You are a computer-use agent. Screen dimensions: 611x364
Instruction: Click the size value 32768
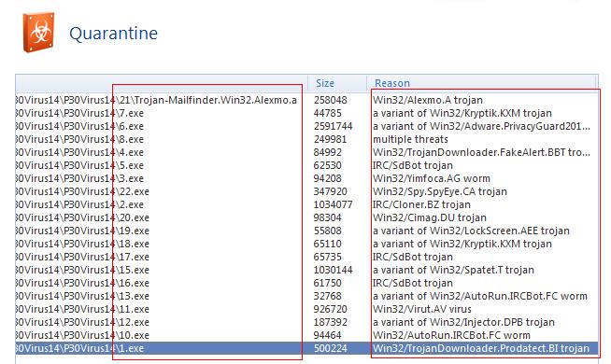click(x=327, y=296)
